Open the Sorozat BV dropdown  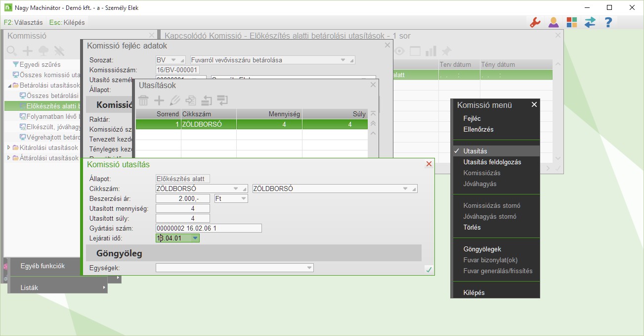click(x=173, y=60)
